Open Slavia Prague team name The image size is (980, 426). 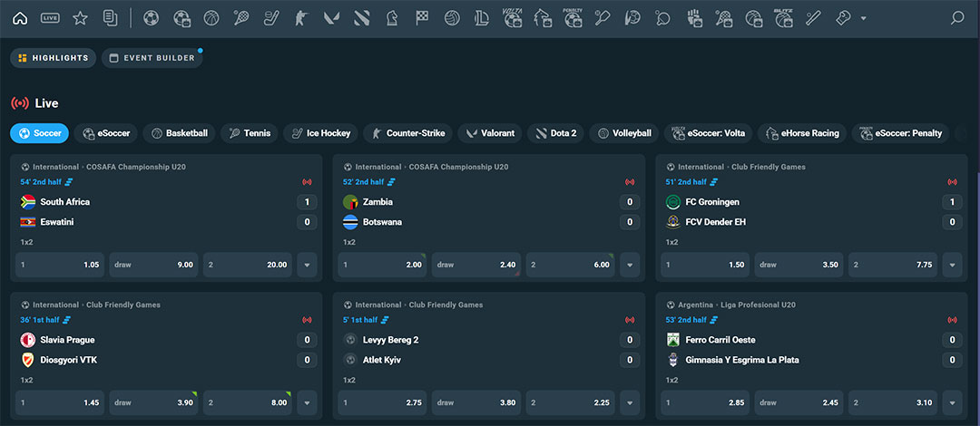click(67, 341)
